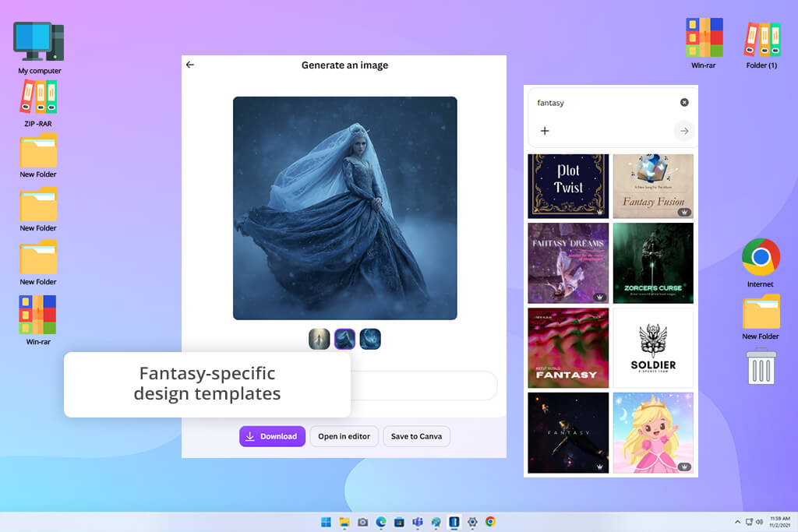This screenshot has height=532, width=798.
Task: Open the Plot Twist template
Action: [x=568, y=186]
